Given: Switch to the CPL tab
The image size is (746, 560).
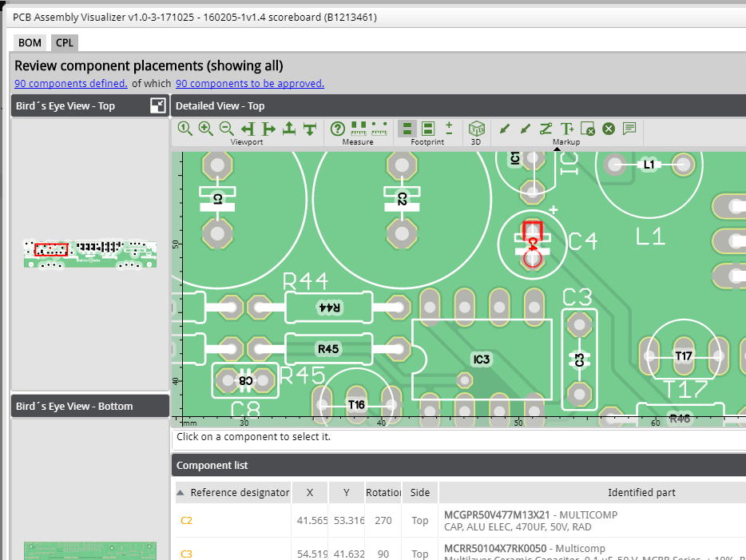Looking at the screenshot, I should [x=64, y=42].
